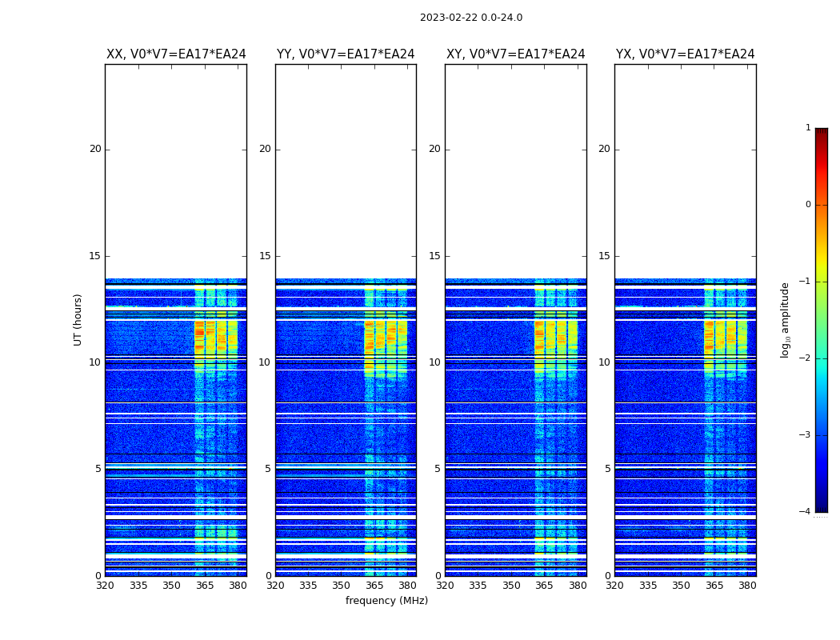The image size is (840, 640).
Task: Click the 15 hour tick on YY panel
Action: click(x=265, y=255)
